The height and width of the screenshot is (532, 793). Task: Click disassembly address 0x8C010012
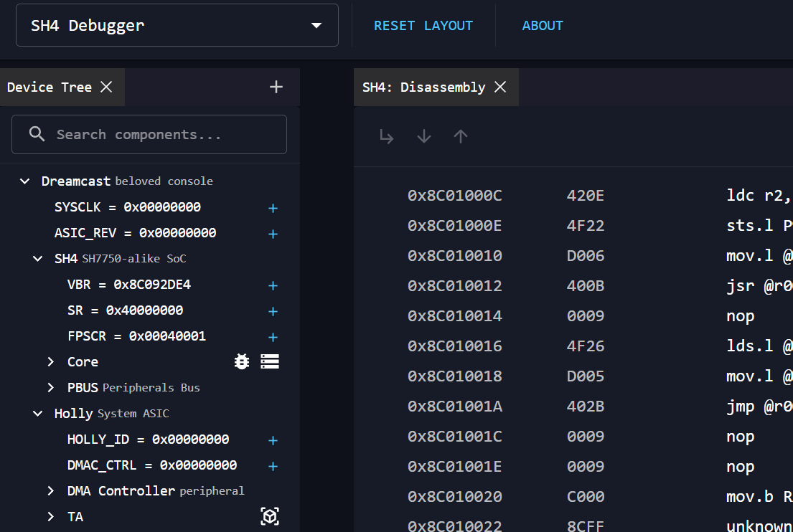click(455, 286)
